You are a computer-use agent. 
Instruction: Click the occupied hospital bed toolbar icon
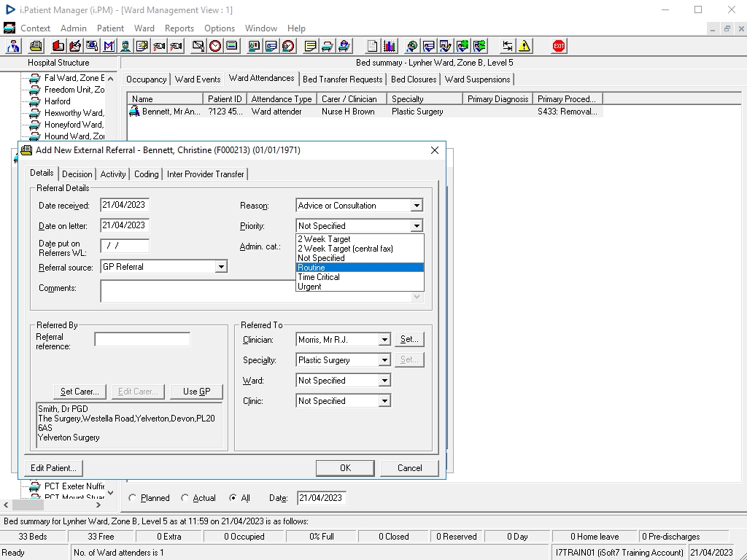click(x=344, y=46)
